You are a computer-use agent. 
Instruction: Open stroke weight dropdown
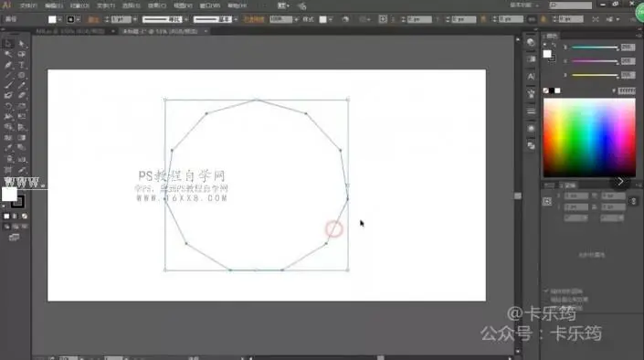click(134, 19)
